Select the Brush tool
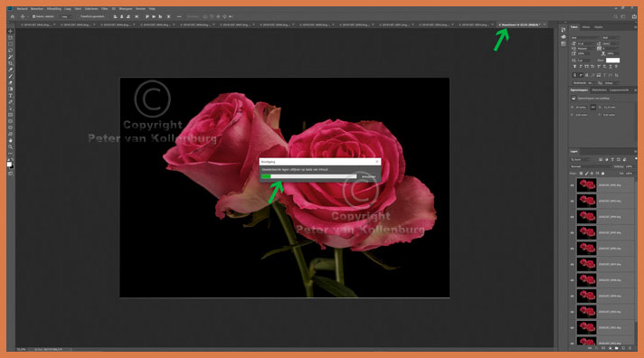Image resolution: width=644 pixels, height=358 pixels. click(x=11, y=76)
